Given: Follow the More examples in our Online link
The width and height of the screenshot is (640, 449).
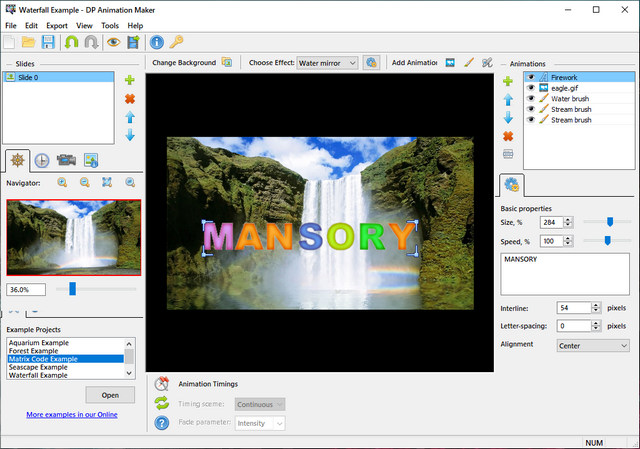Looking at the screenshot, I should 72,414.
